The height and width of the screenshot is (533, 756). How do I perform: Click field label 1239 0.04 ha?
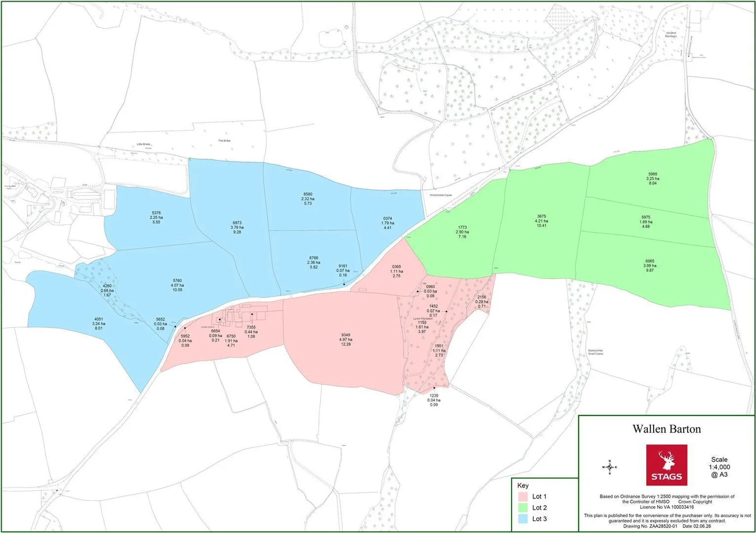(434, 400)
